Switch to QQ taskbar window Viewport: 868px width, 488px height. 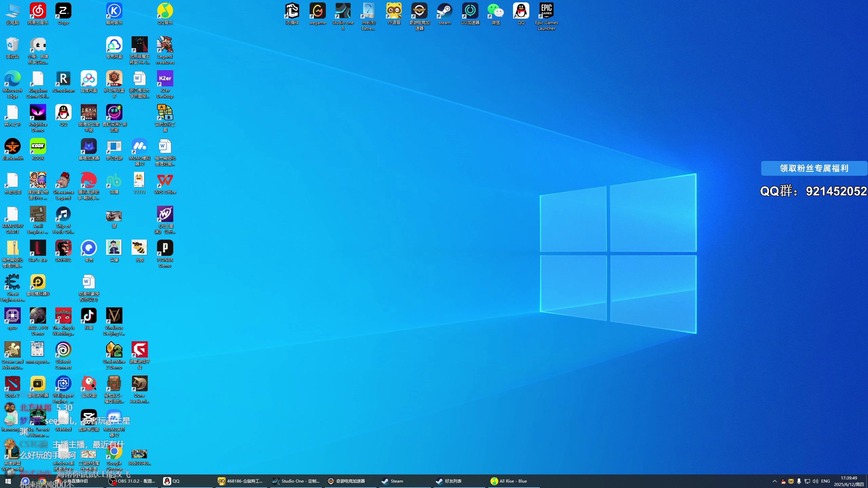pyautogui.click(x=186, y=481)
